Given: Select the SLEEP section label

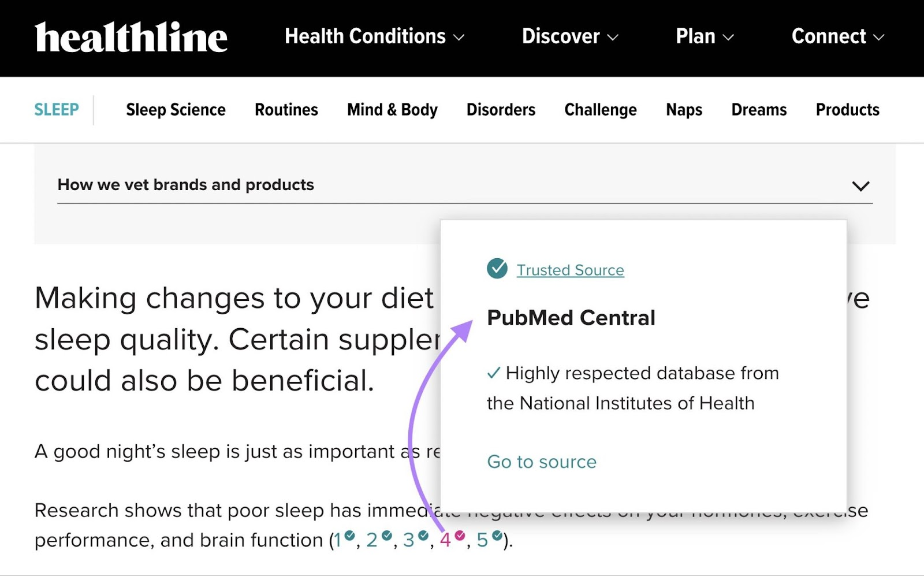Looking at the screenshot, I should pyautogui.click(x=56, y=110).
